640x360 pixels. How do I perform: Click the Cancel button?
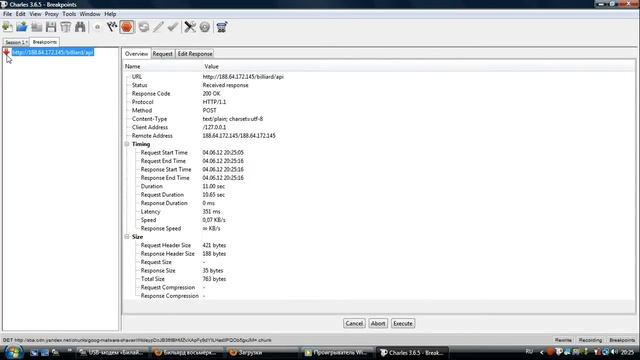coord(354,323)
